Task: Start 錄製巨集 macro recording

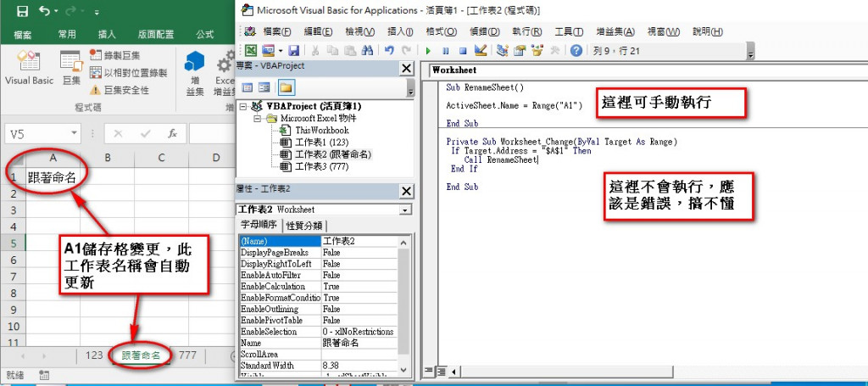Action: [115, 55]
